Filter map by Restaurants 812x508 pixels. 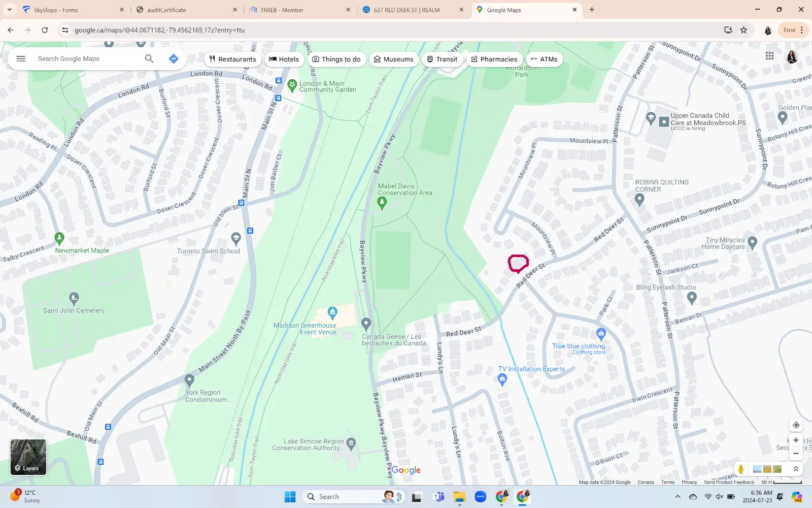coord(233,59)
